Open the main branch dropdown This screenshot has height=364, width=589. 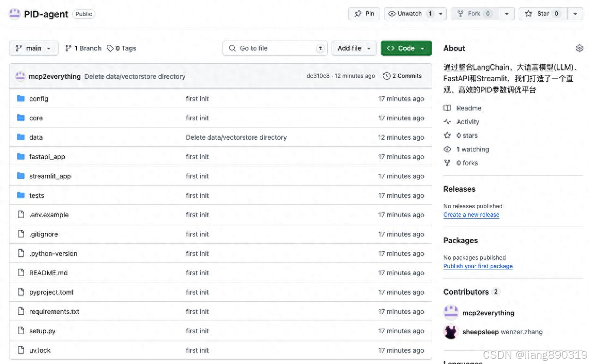click(34, 48)
